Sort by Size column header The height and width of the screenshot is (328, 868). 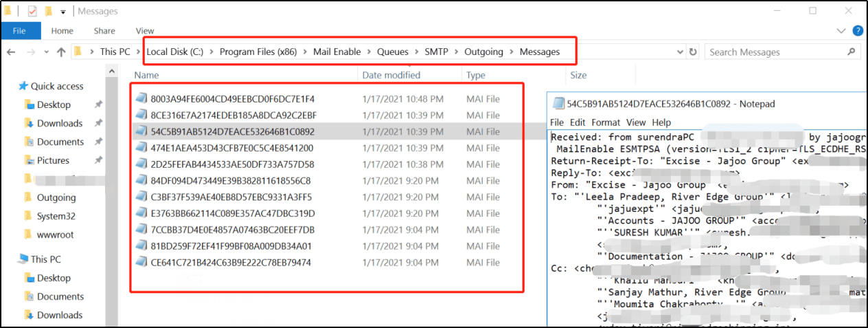tap(578, 75)
